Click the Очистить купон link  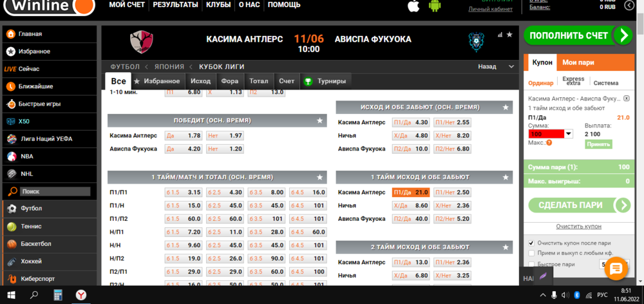pos(579,226)
